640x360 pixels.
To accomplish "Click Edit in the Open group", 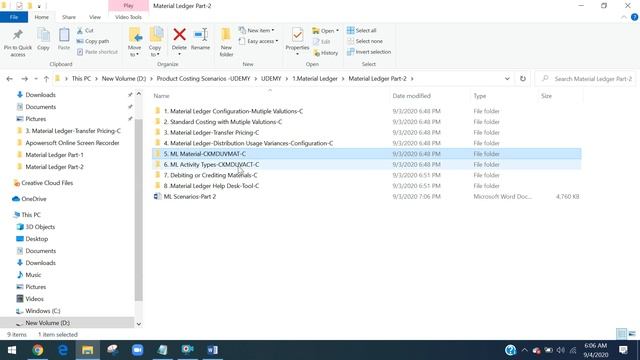I will [322, 42].
